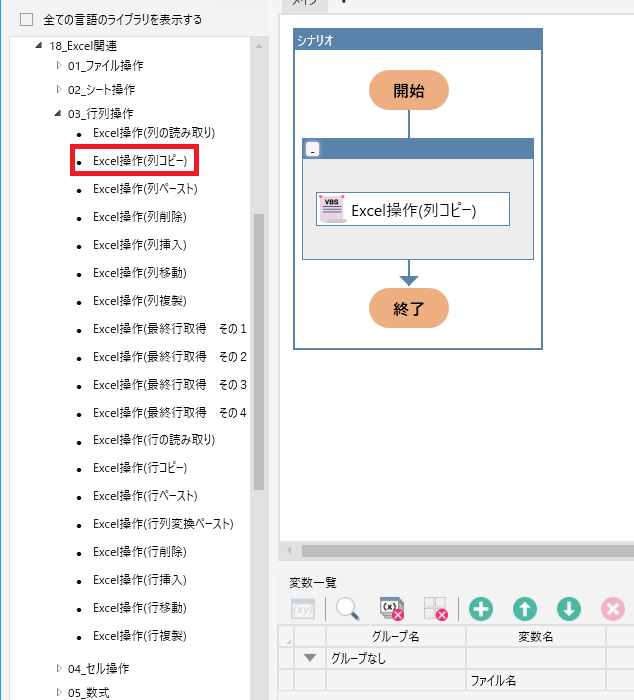Click the green add variable plus icon

click(481, 609)
